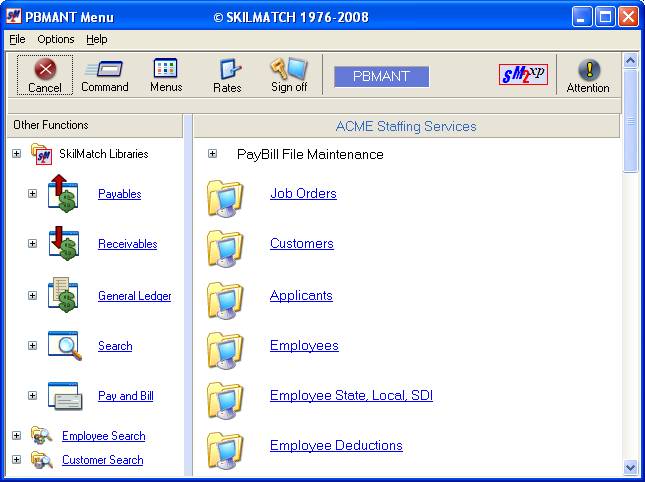Expand the PayBill File Maintenance node
Screen dimensions: 645x482
pyautogui.click(x=212, y=154)
